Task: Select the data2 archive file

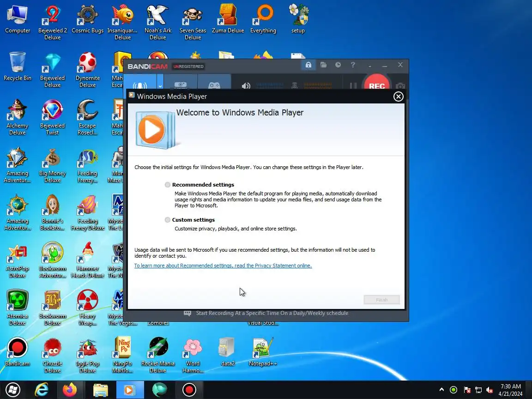Action: coord(228,352)
